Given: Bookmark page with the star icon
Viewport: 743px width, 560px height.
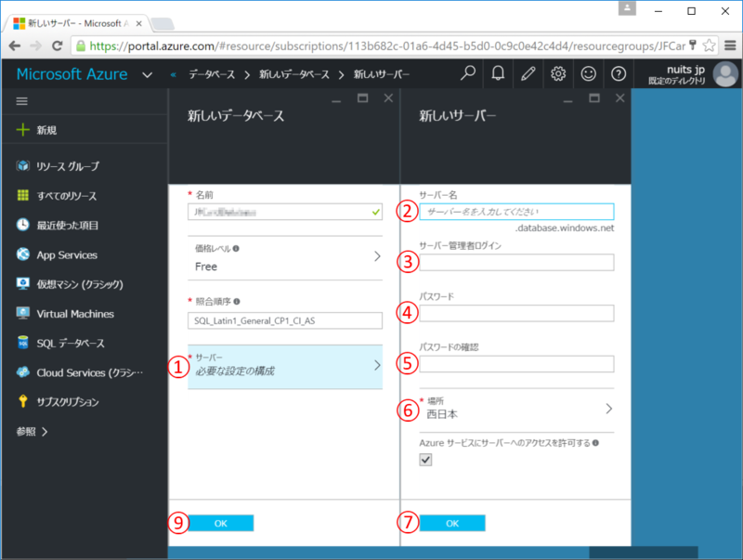Looking at the screenshot, I should (709, 46).
